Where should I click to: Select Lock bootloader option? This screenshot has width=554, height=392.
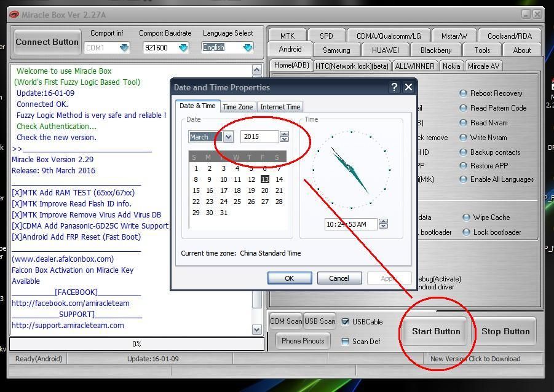click(492, 232)
